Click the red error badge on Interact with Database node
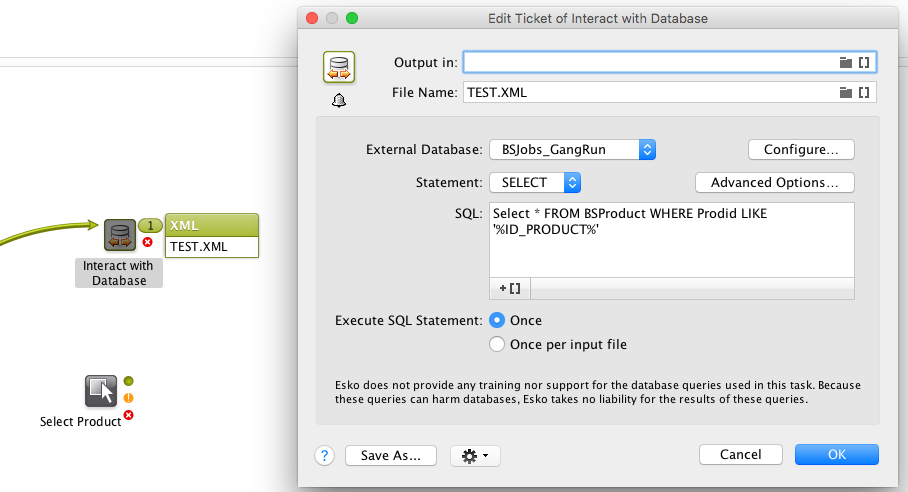 click(148, 242)
